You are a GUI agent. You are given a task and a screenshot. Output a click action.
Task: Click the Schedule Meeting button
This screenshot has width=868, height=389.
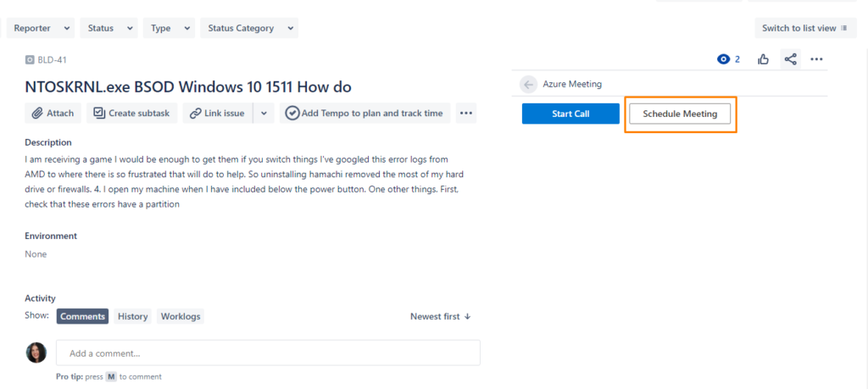tap(680, 114)
